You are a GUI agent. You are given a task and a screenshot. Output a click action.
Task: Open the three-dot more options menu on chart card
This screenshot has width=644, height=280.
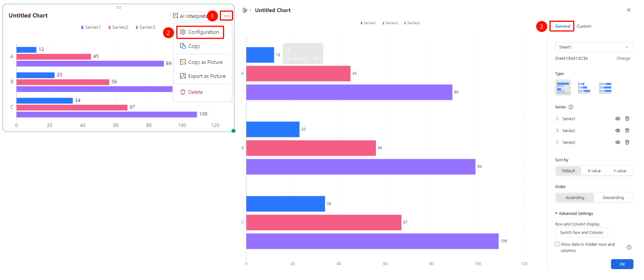pyautogui.click(x=226, y=16)
